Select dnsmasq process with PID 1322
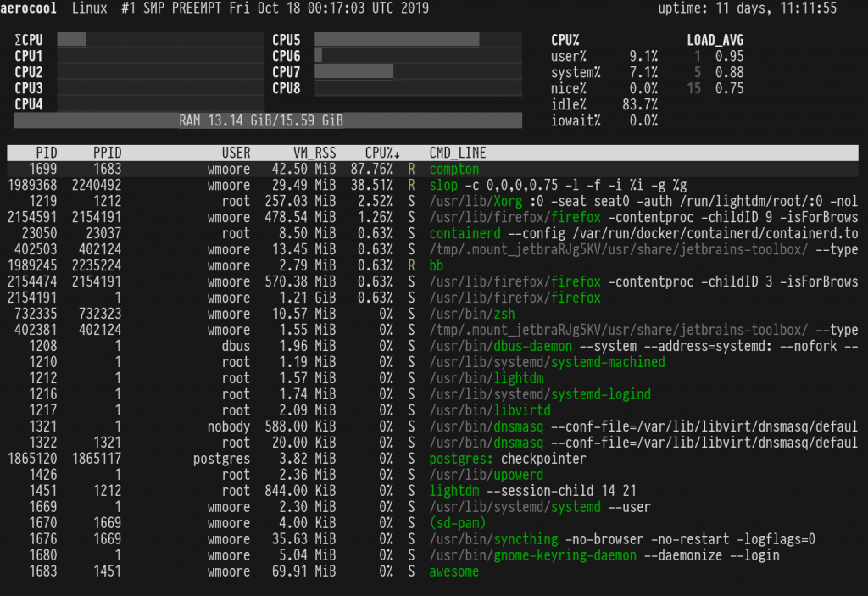Image resolution: width=868 pixels, height=596 pixels. (432, 442)
